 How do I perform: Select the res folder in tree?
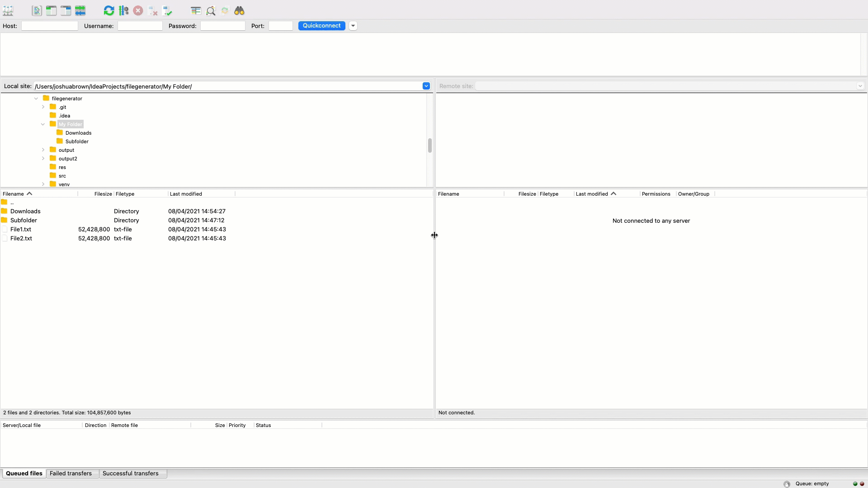pos(62,167)
